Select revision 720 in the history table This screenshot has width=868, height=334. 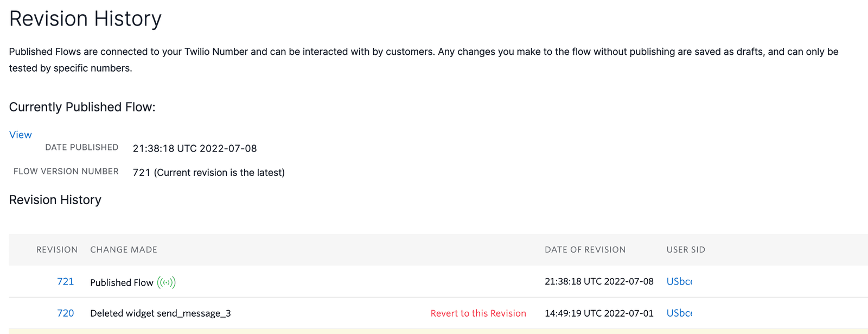pyautogui.click(x=66, y=313)
